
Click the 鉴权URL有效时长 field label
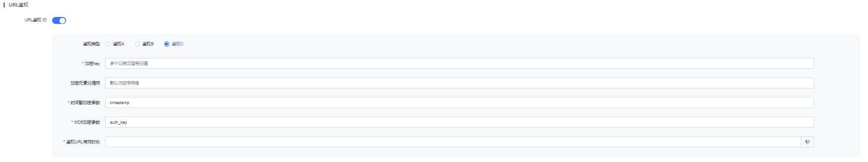pos(83,142)
